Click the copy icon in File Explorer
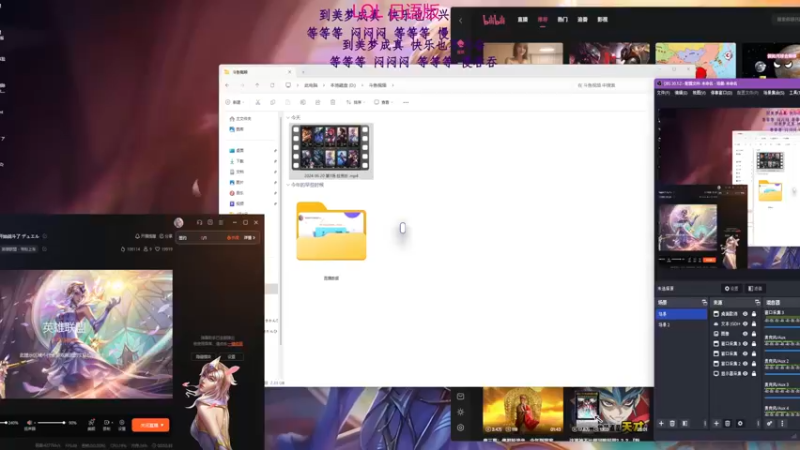The height and width of the screenshot is (450, 800). coord(273,102)
